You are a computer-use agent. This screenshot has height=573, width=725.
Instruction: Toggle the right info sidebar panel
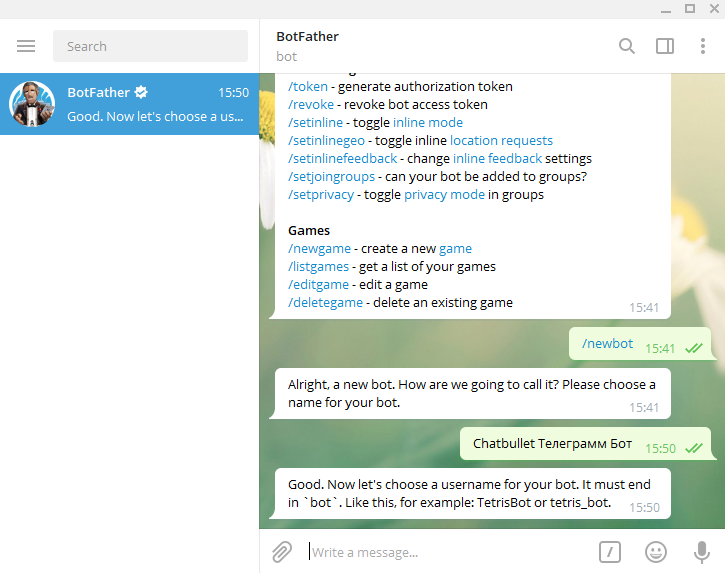[665, 46]
